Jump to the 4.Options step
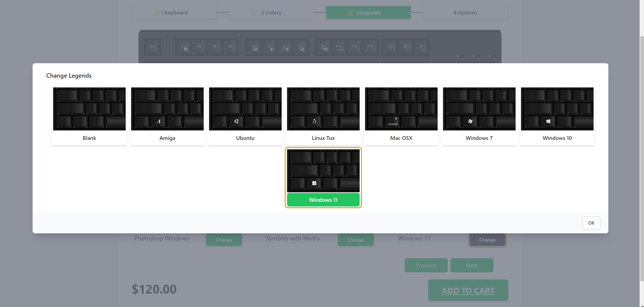 [x=465, y=12]
